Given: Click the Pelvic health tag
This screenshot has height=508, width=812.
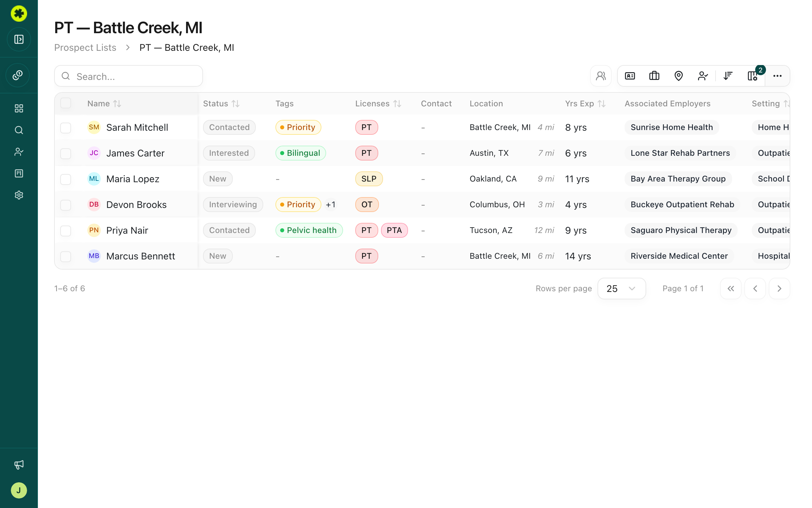Looking at the screenshot, I should click(309, 230).
